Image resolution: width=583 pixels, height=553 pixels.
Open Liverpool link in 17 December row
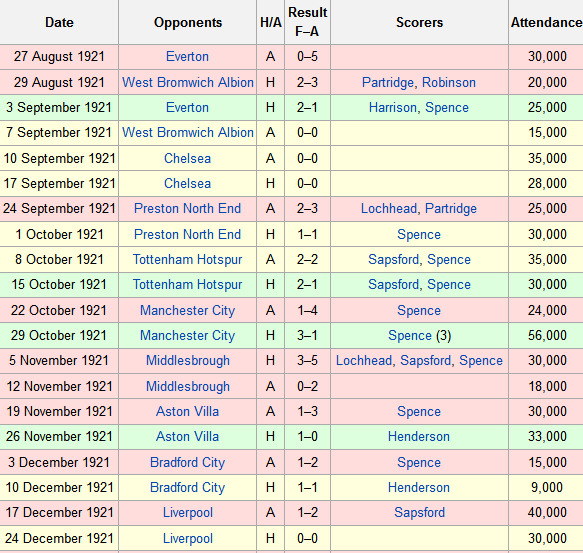pyautogui.click(x=188, y=512)
